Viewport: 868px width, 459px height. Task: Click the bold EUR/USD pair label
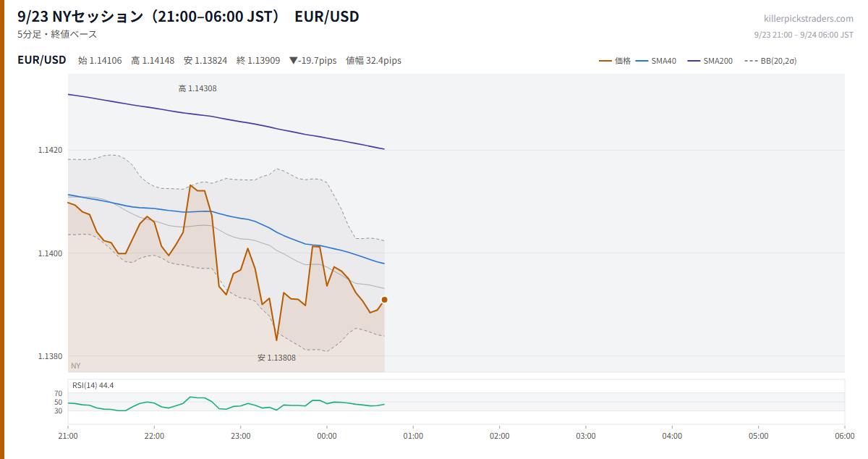click(x=42, y=60)
